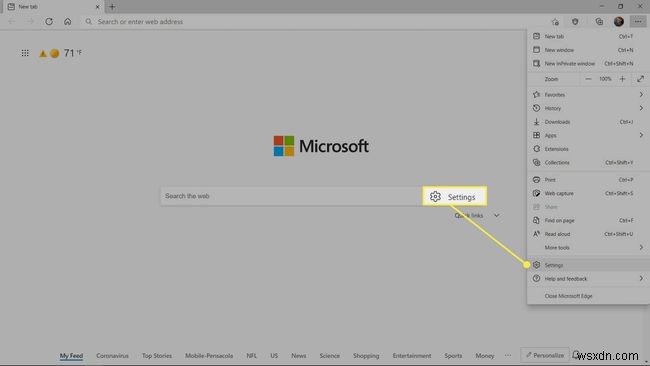This screenshot has width=650, height=366.
Task: Open the Money feed tab
Action: [x=485, y=356]
